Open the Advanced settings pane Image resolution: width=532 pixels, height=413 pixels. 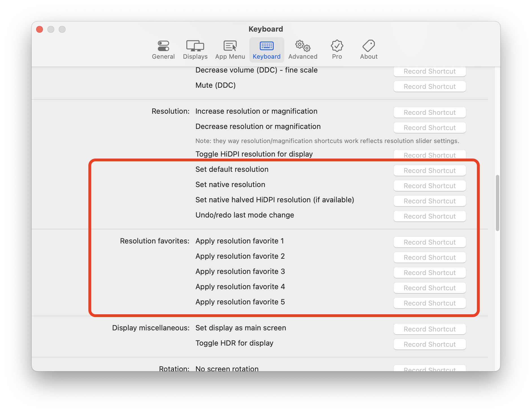[x=303, y=49]
